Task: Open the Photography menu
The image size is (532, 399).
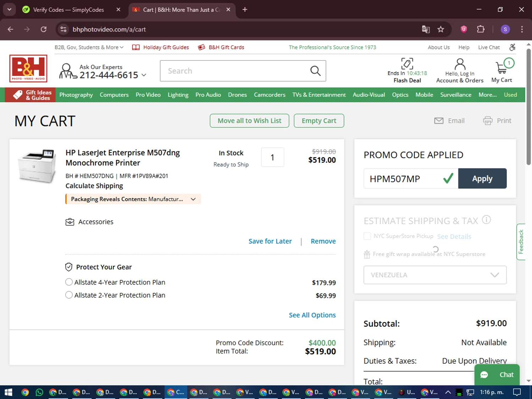Action: pyautogui.click(x=76, y=95)
